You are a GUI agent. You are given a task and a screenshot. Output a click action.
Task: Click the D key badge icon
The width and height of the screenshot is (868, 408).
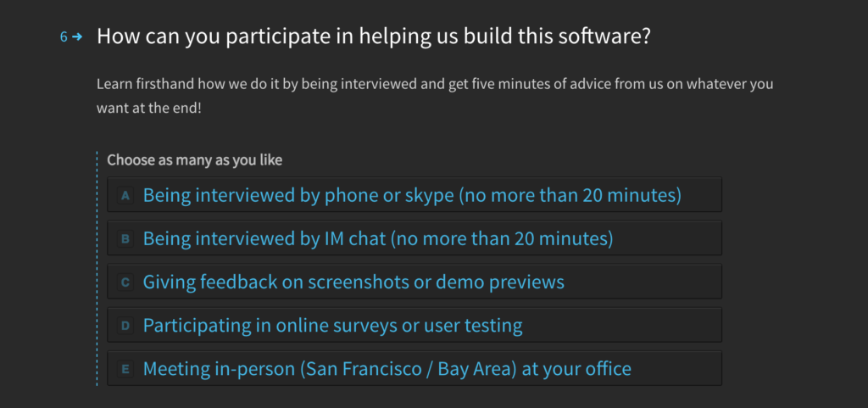[125, 326]
